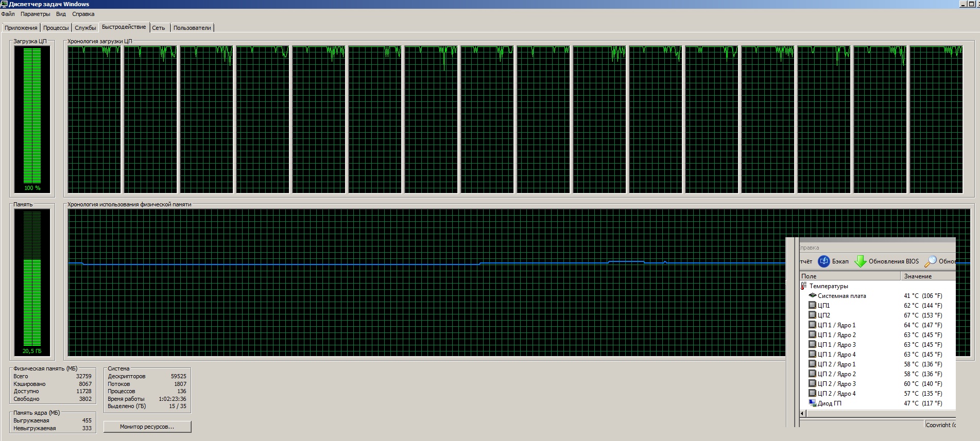Switch to the Процессы tab
Viewport: 980px width, 441px height.
[56, 28]
